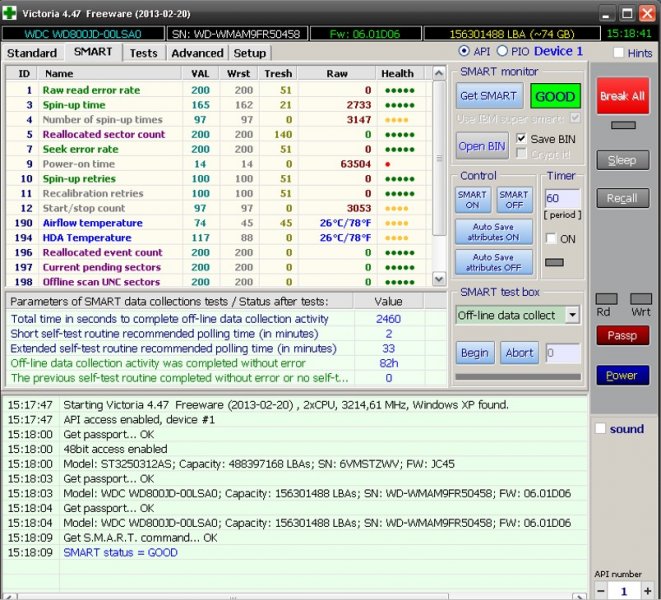The image size is (661, 600).
Task: Open the Tests tab
Action: point(143,53)
